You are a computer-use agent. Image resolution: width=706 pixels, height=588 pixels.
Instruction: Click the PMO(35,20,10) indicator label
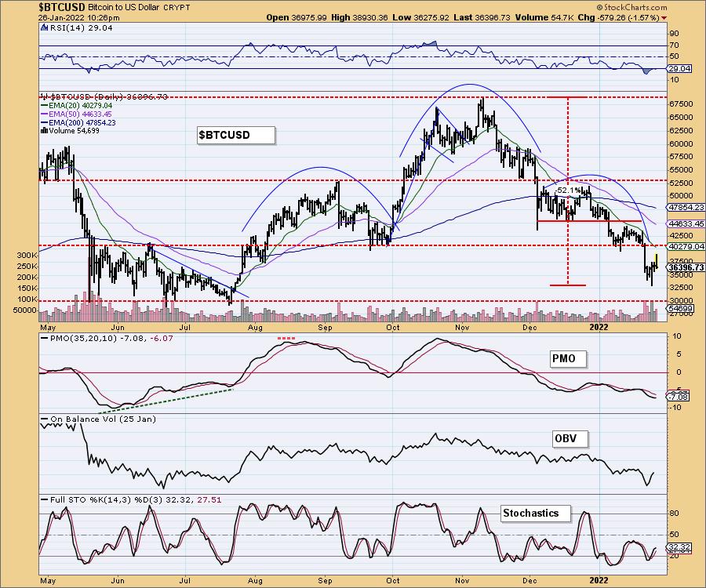pyautogui.click(x=106, y=339)
